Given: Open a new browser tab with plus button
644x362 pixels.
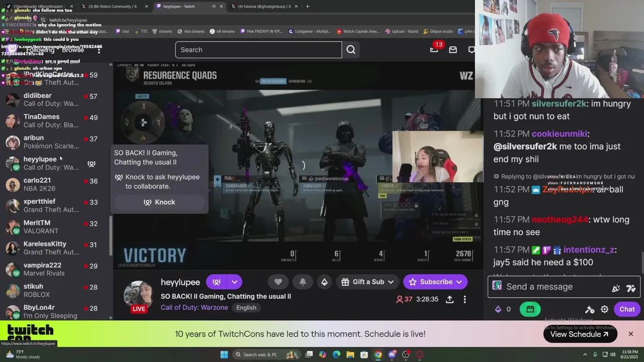Looking at the screenshot, I should [307, 6].
